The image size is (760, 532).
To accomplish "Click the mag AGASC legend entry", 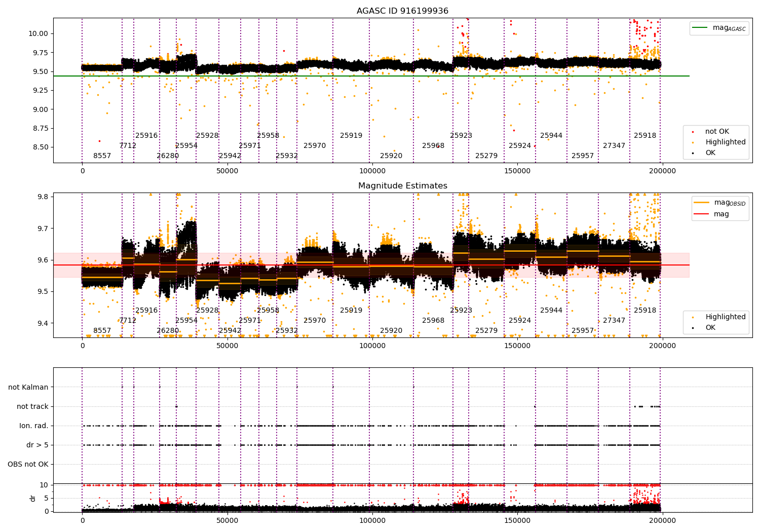I will (x=719, y=28).
